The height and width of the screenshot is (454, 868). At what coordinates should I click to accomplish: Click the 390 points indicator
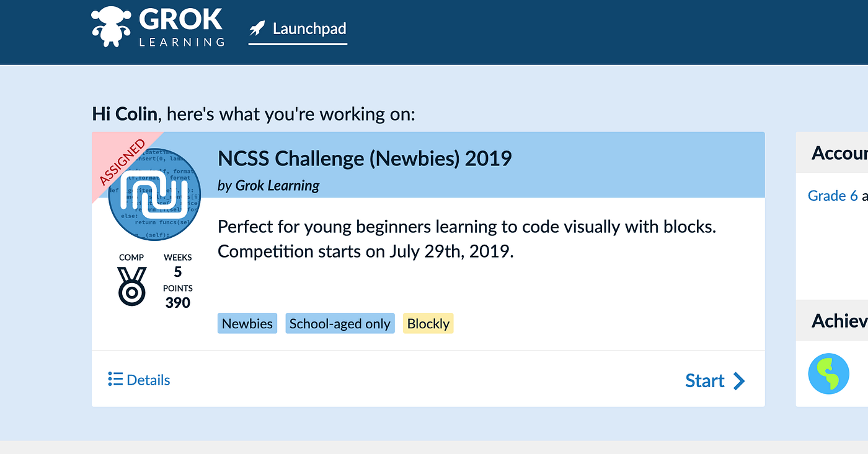(177, 302)
